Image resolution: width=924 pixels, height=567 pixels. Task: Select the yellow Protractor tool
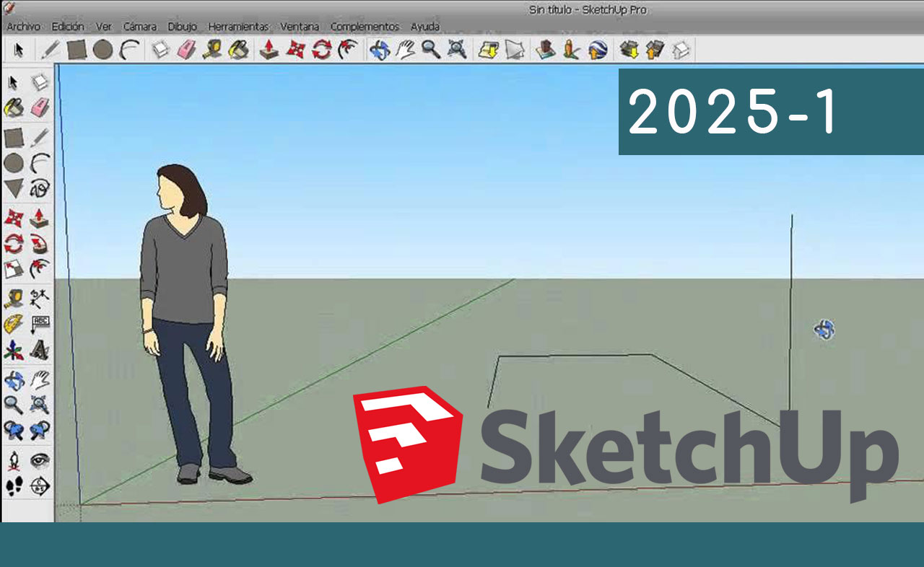click(14, 322)
